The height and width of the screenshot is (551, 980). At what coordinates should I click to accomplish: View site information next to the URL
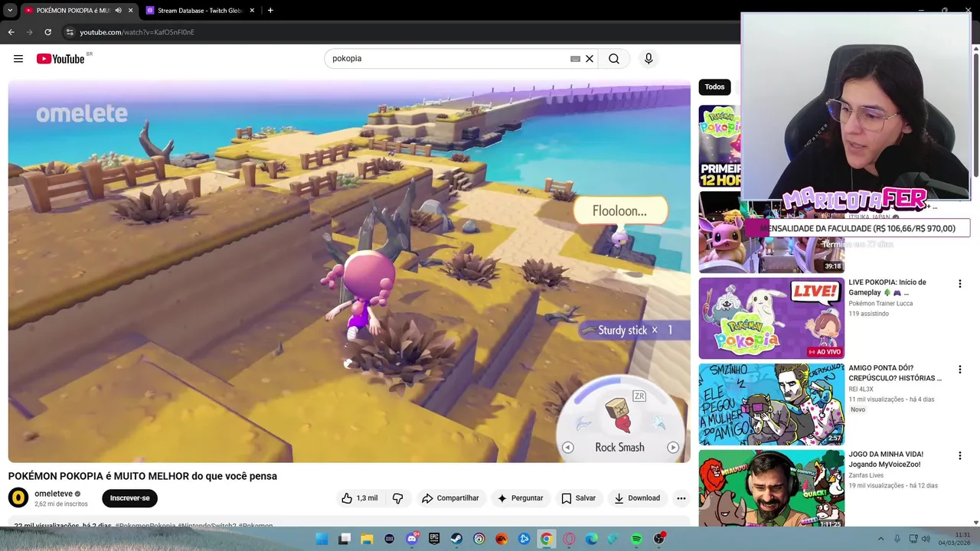click(70, 32)
